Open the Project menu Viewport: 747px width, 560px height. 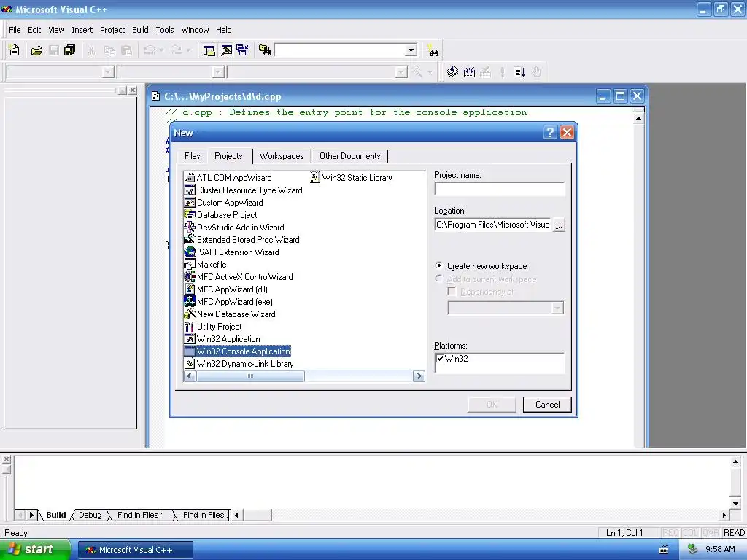(x=112, y=30)
